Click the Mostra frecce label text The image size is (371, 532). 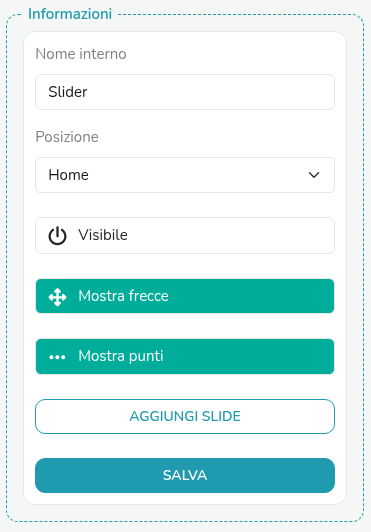coord(124,296)
